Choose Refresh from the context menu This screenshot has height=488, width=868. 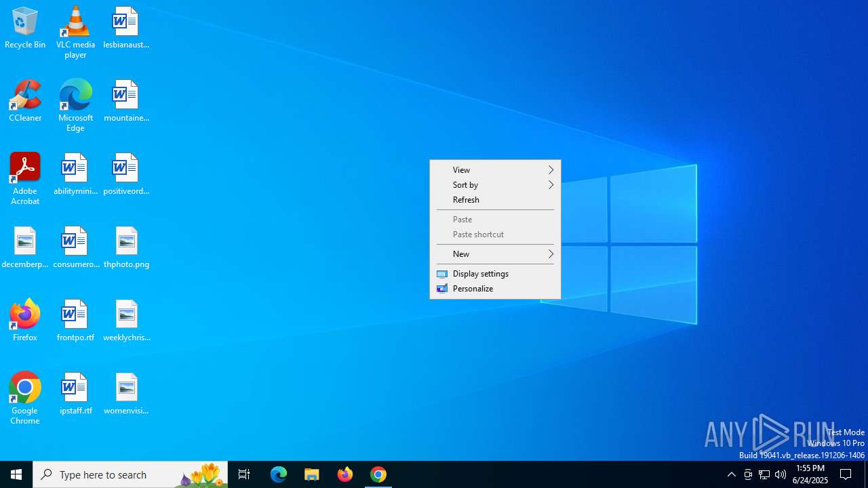495,200
